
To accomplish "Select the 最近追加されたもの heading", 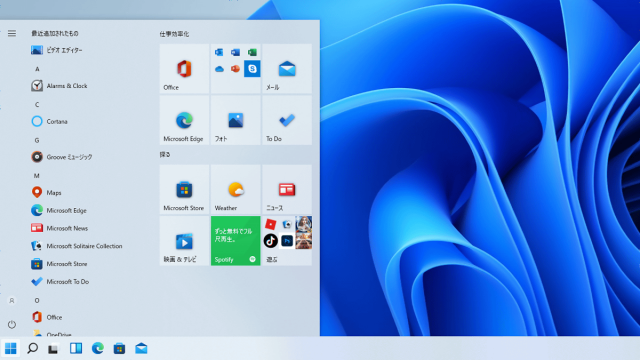I will pos(55,33).
